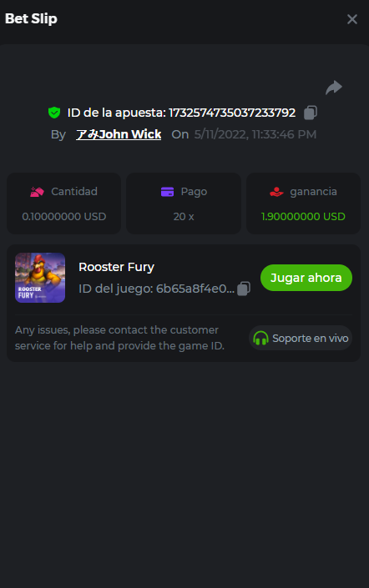The width and height of the screenshot is (369, 588).
Task: Click the red ganancia hand icon
Action: (276, 192)
